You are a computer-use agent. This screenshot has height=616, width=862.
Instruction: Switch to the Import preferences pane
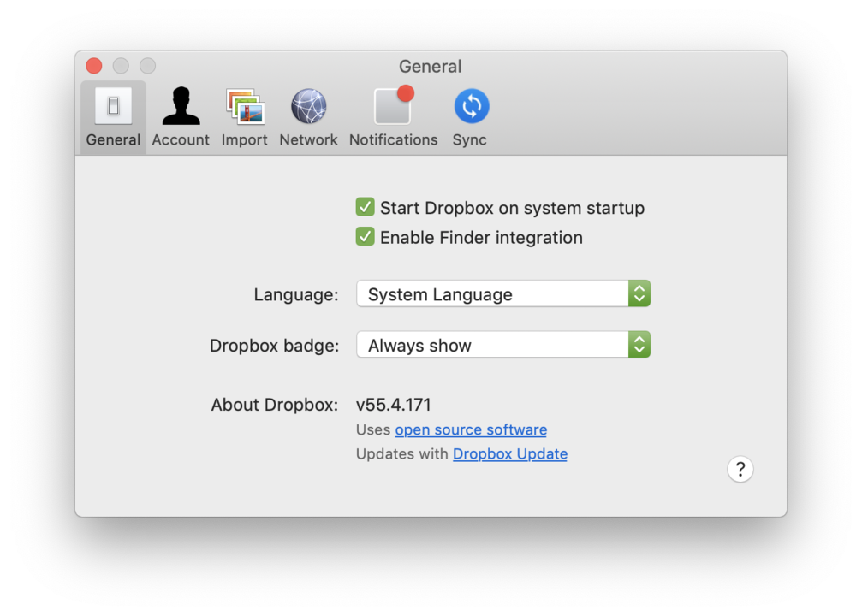click(245, 117)
